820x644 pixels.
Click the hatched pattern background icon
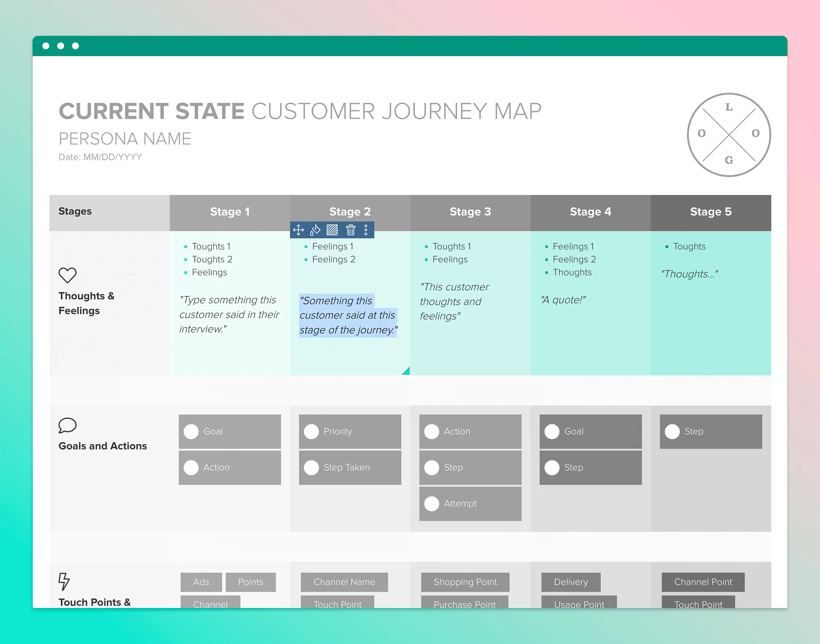[332, 230]
